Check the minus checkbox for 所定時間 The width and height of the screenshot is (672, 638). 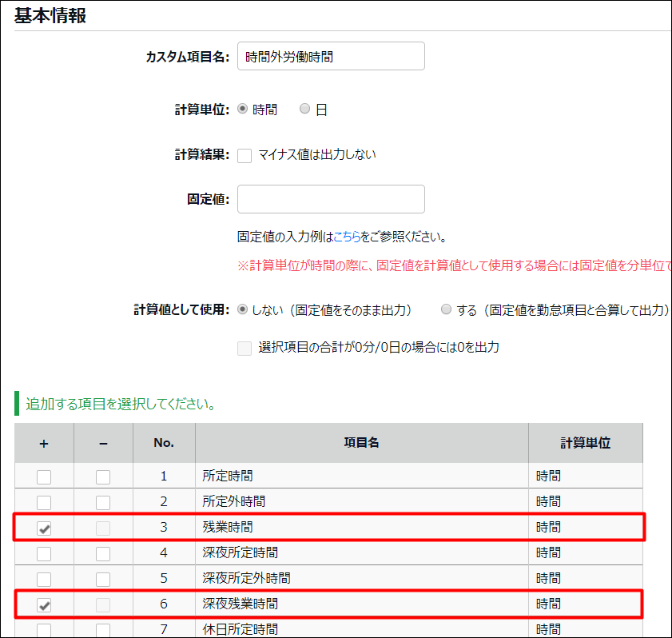point(104,476)
